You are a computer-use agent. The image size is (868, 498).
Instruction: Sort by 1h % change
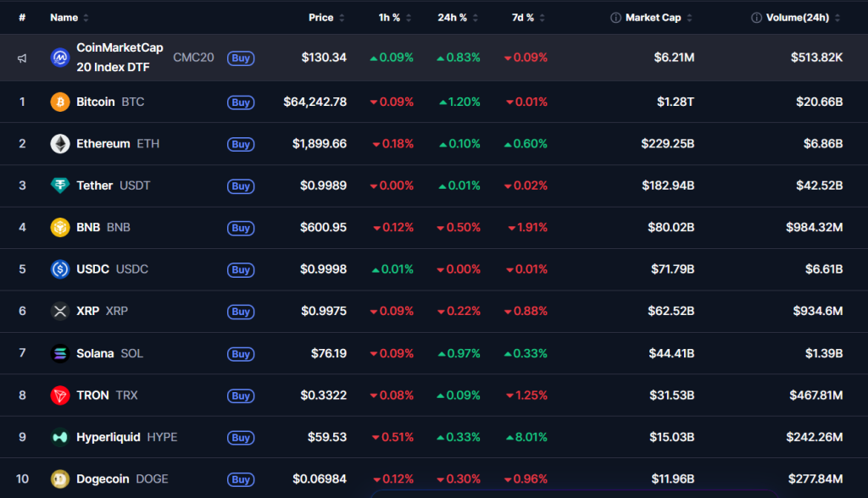(x=395, y=18)
